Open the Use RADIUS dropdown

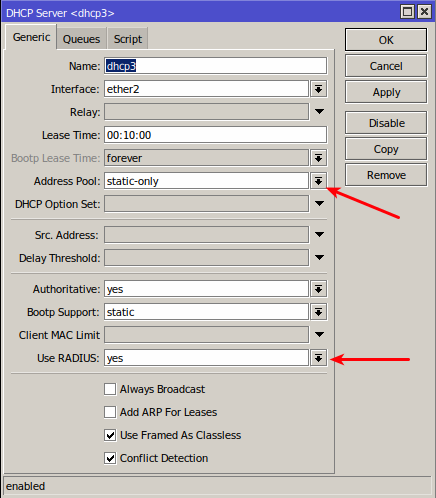pos(318,358)
